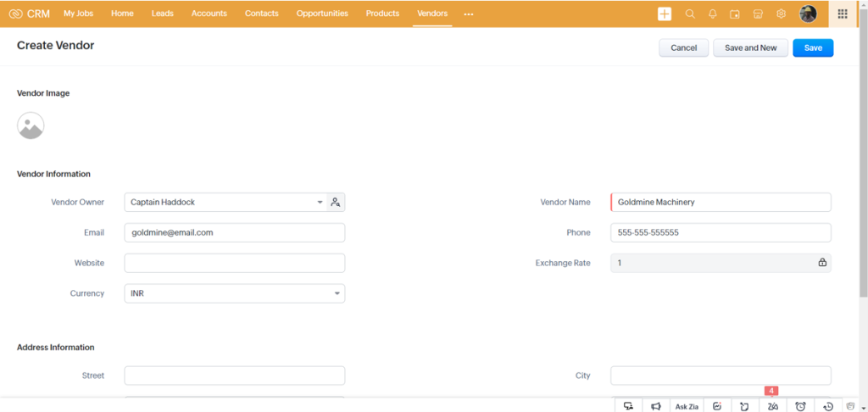
Task: Open the notifications bell
Action: [x=713, y=14]
